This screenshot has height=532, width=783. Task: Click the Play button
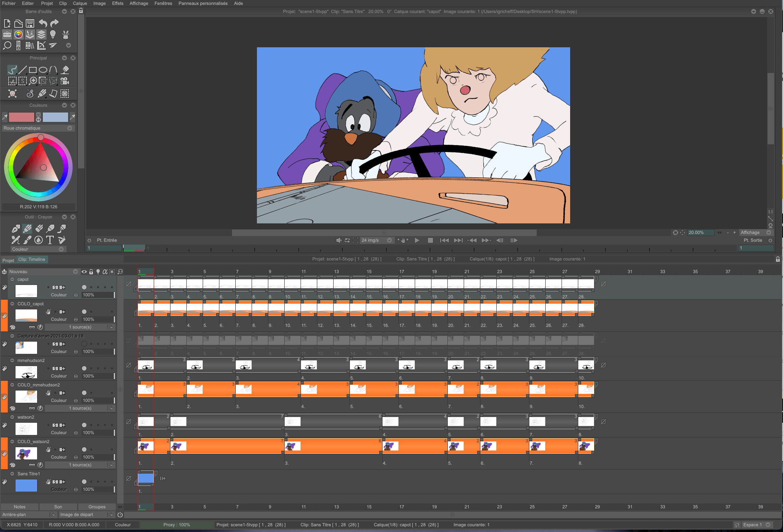tap(417, 241)
